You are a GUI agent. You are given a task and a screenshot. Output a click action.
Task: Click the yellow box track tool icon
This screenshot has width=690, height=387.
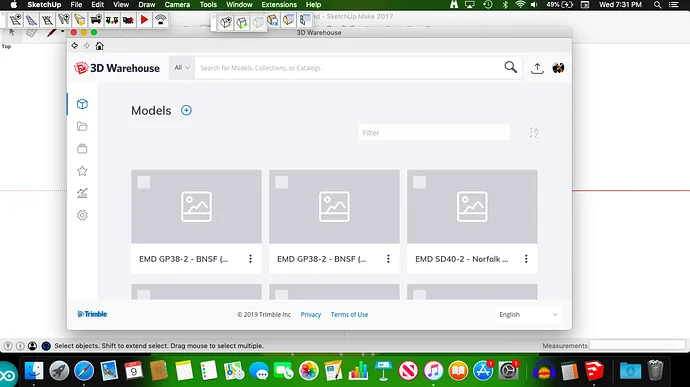coord(80,20)
